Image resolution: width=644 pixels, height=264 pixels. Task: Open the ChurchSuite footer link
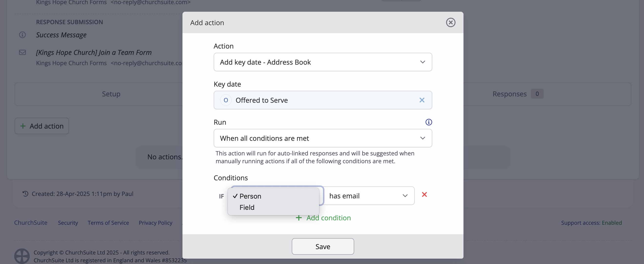[x=30, y=223]
